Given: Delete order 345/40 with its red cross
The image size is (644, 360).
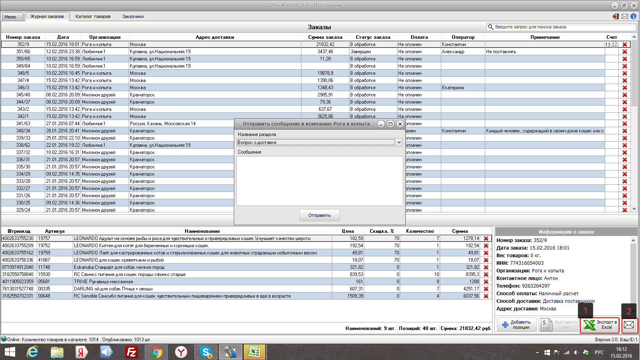Looking at the screenshot, I should (x=625, y=95).
